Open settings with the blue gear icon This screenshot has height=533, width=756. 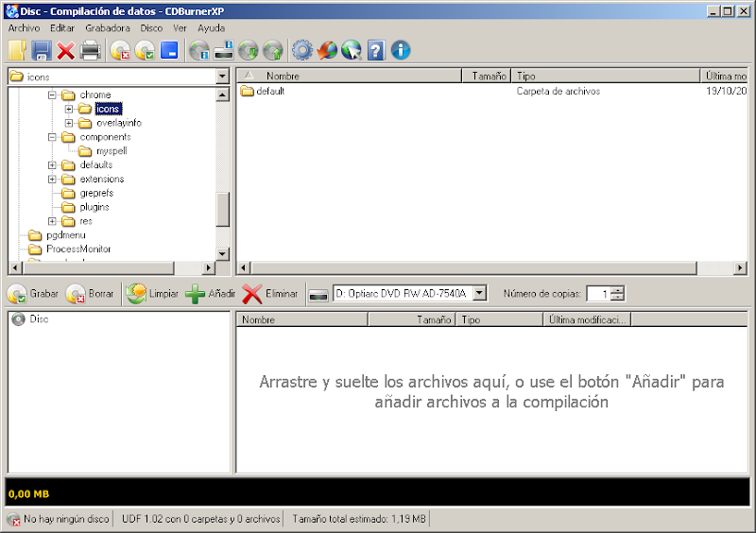[302, 50]
